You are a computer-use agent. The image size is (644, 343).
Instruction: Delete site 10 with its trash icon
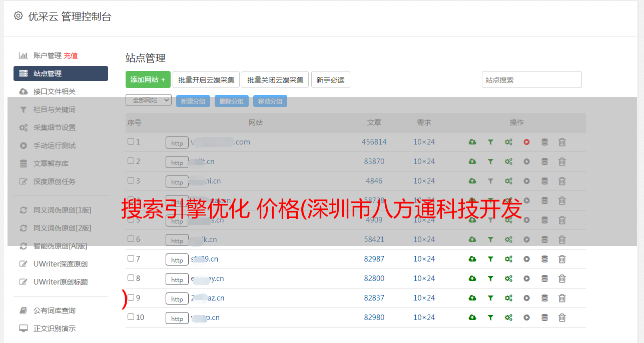click(562, 317)
